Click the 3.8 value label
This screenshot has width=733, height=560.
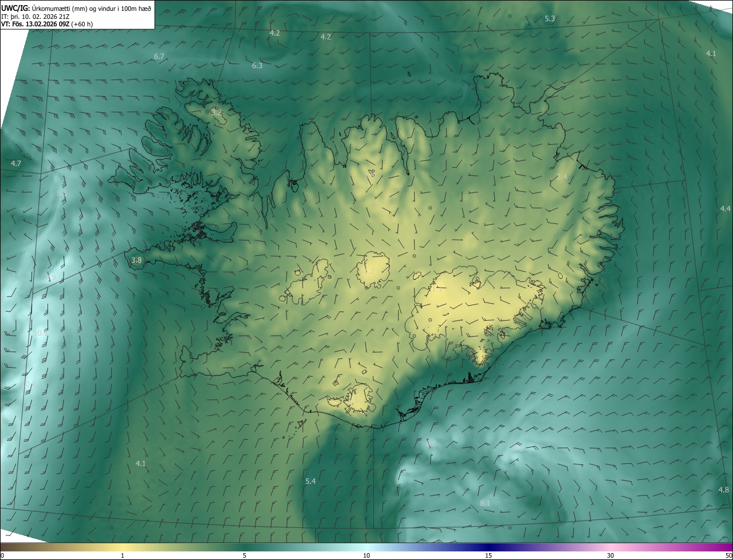click(136, 260)
